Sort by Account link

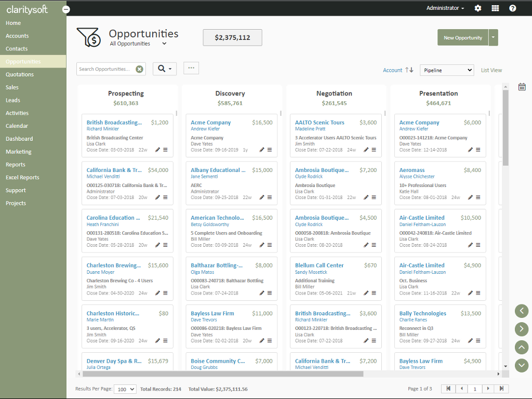point(393,70)
